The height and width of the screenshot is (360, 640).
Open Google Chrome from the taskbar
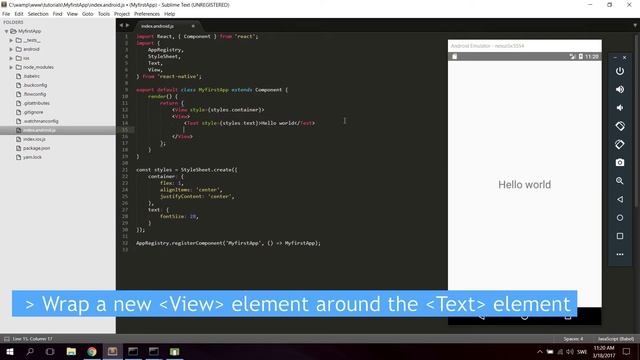coord(92,351)
